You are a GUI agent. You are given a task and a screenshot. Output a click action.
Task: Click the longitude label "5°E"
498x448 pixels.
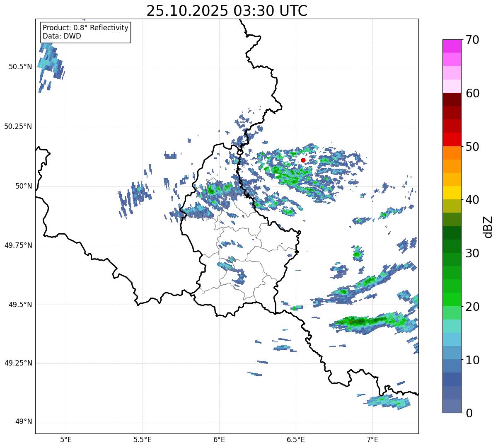point(66,440)
